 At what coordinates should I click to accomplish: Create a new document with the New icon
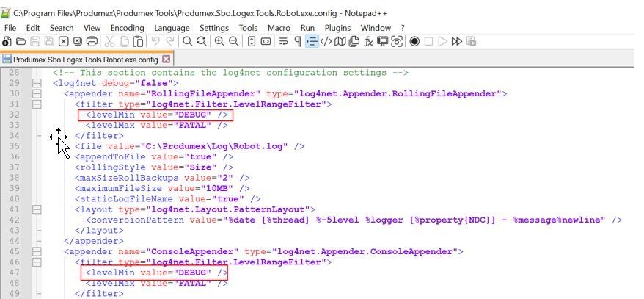coord(7,42)
